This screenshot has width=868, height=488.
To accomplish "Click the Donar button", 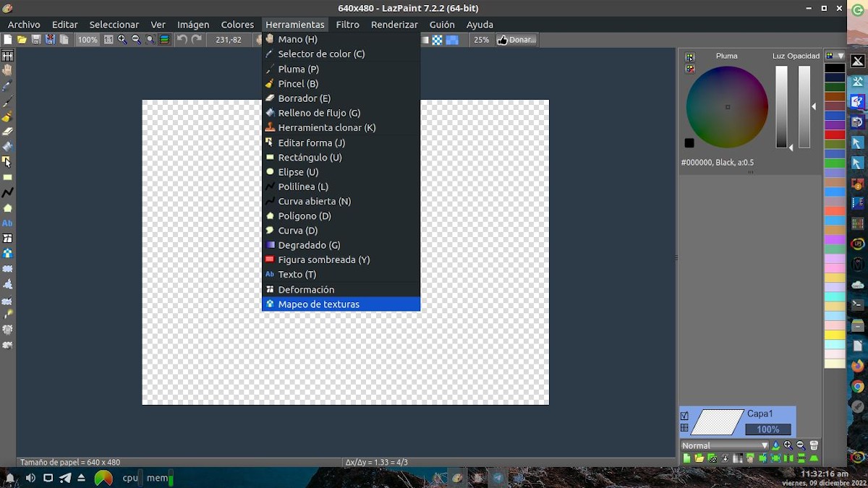I will point(516,40).
